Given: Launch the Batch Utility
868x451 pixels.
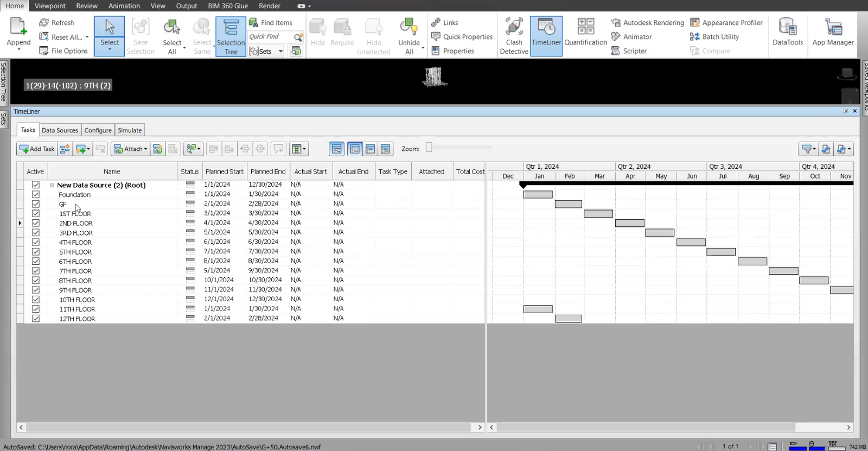Looking at the screenshot, I should coord(714,37).
